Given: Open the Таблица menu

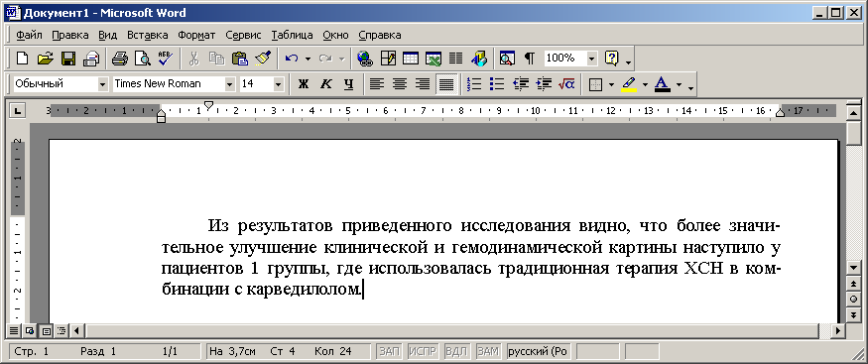Looking at the screenshot, I should click(x=293, y=35).
